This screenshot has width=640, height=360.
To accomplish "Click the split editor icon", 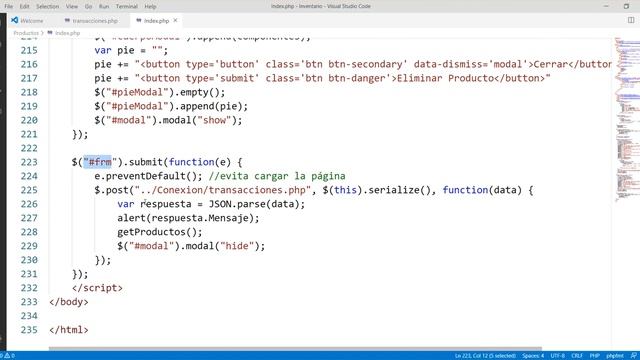I will coord(631,20).
